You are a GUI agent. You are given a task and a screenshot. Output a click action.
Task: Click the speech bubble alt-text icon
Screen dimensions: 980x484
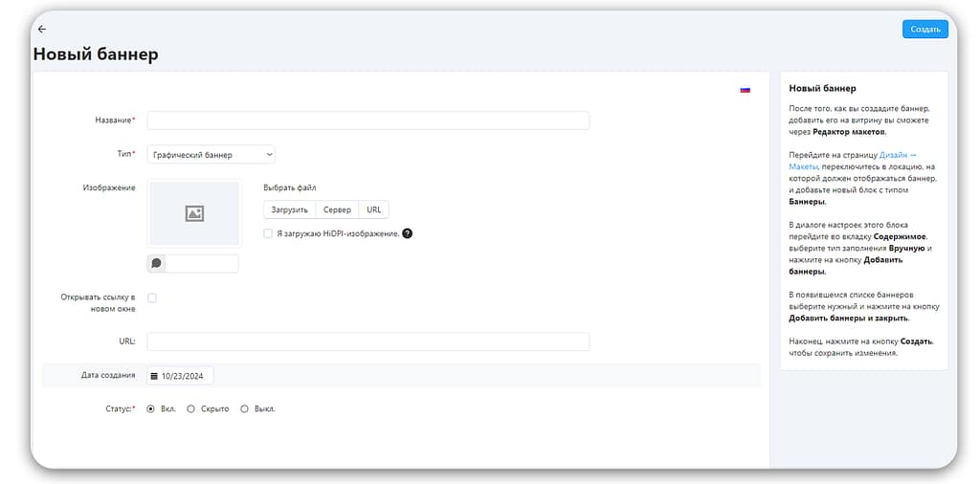coord(156,263)
